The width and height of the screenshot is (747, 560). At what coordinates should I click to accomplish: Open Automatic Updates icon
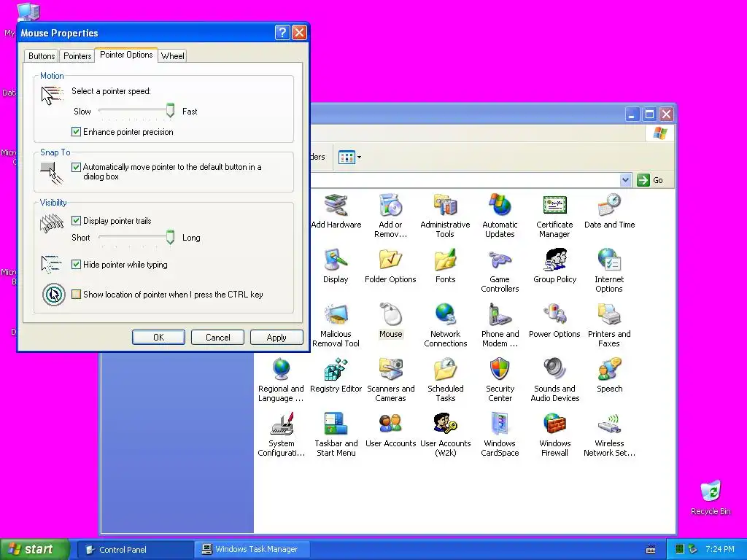[x=500, y=216]
